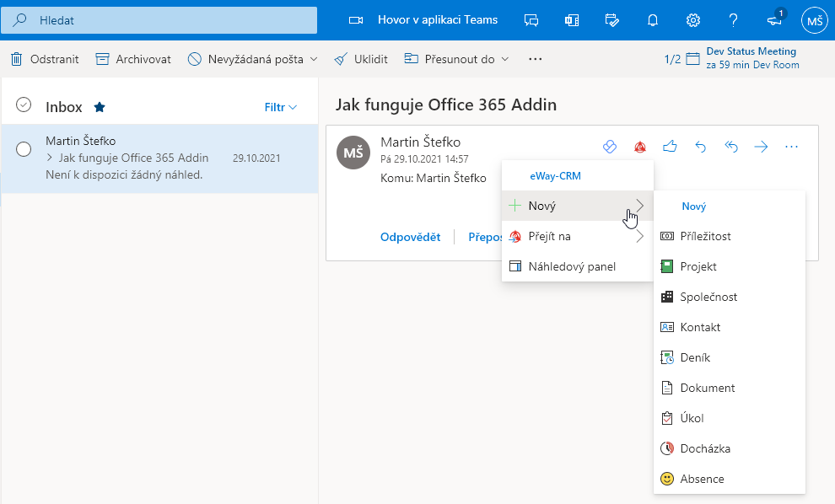The height and width of the screenshot is (504, 835).
Task: Open notifications bell icon
Action: 652,20
